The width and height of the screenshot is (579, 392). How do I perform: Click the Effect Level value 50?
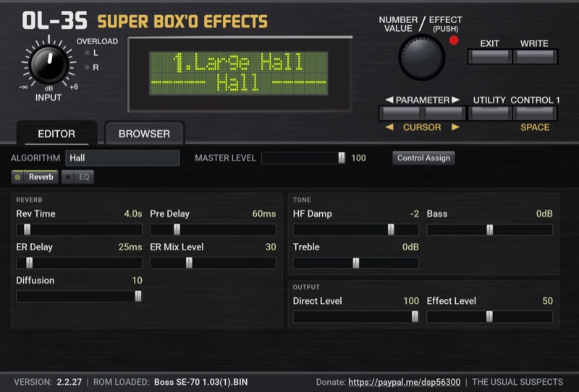548,301
